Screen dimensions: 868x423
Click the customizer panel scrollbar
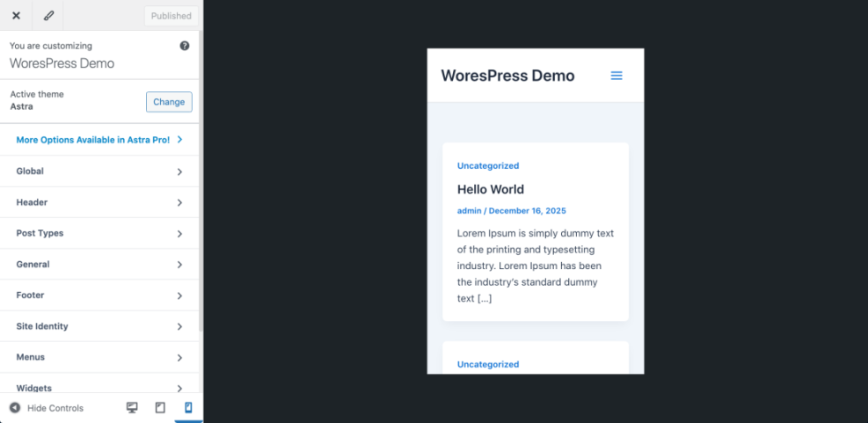point(201,183)
